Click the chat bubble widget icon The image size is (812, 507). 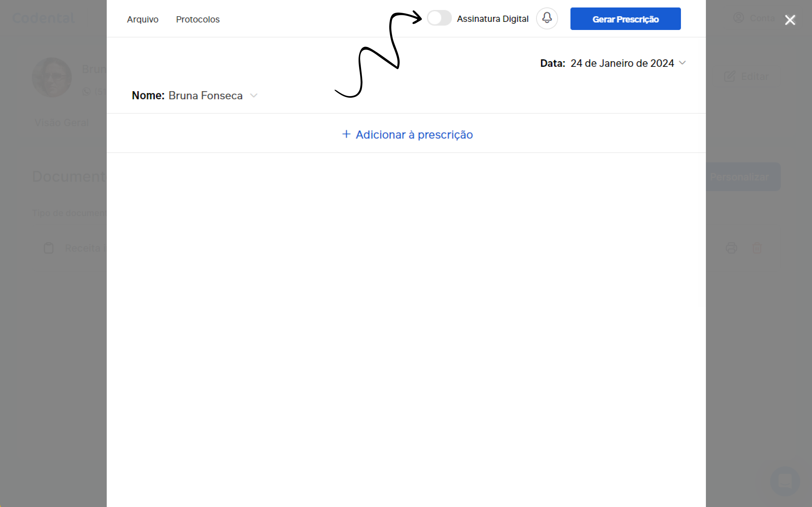pos(785,481)
